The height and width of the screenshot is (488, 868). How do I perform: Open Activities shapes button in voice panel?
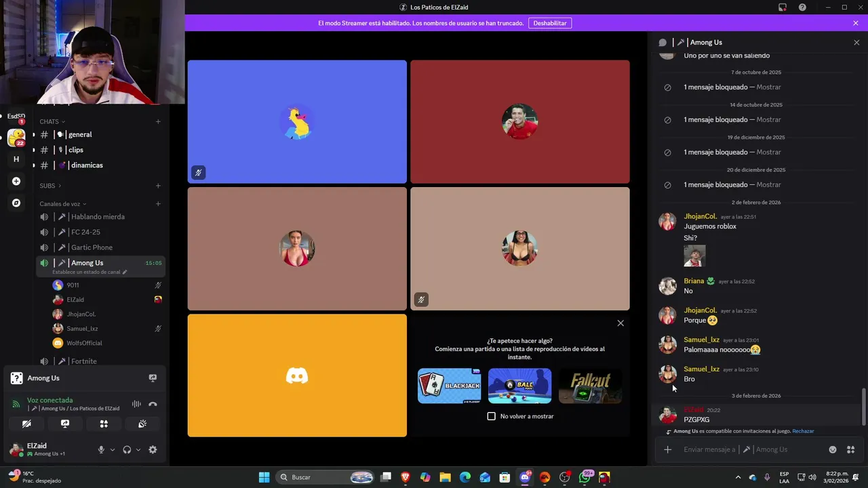(x=104, y=424)
